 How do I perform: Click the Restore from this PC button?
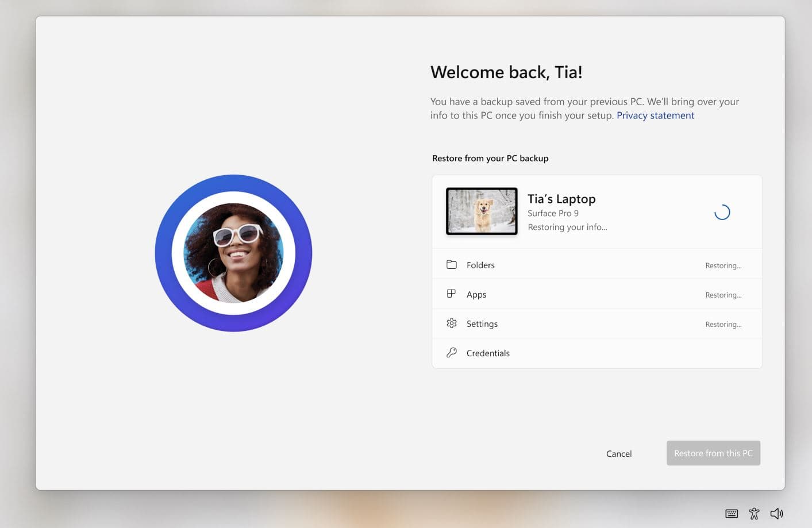click(x=713, y=453)
